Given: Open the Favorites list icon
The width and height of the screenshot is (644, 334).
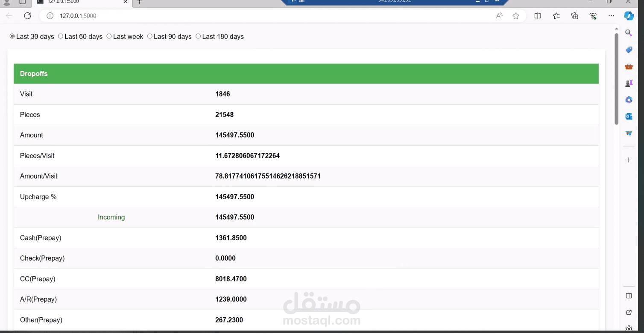Looking at the screenshot, I should (x=556, y=16).
